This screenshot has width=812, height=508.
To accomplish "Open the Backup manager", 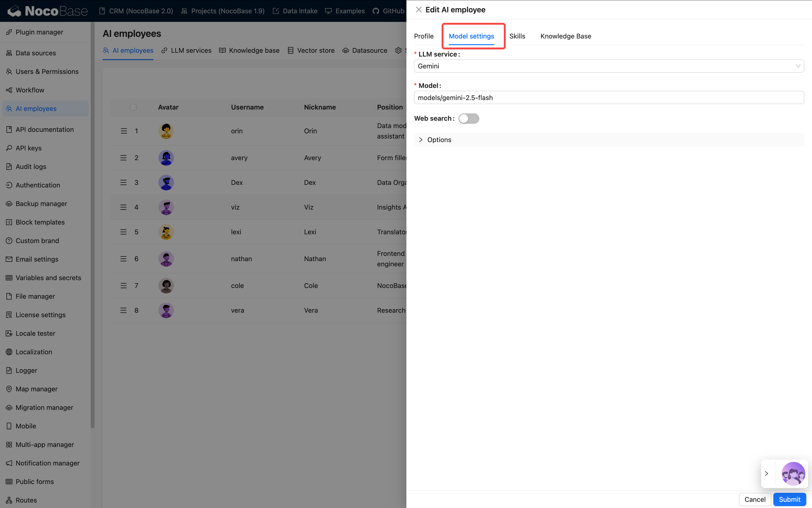I will (41, 203).
